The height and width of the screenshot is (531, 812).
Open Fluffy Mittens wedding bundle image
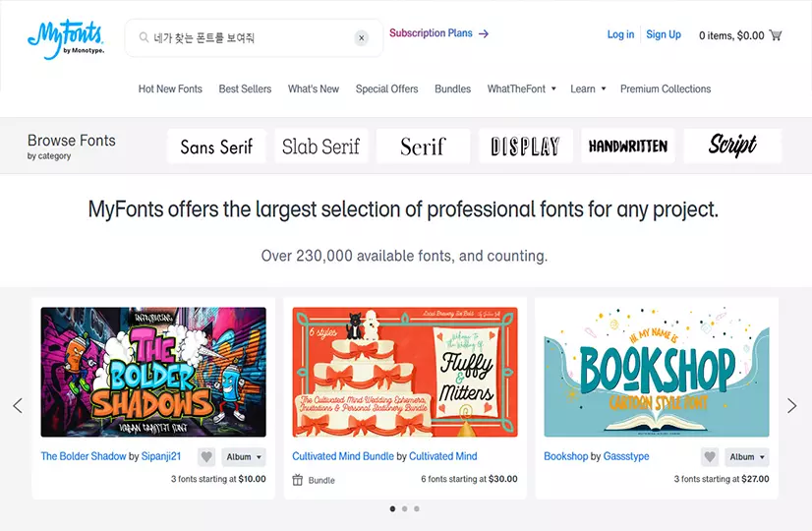pyautogui.click(x=405, y=372)
